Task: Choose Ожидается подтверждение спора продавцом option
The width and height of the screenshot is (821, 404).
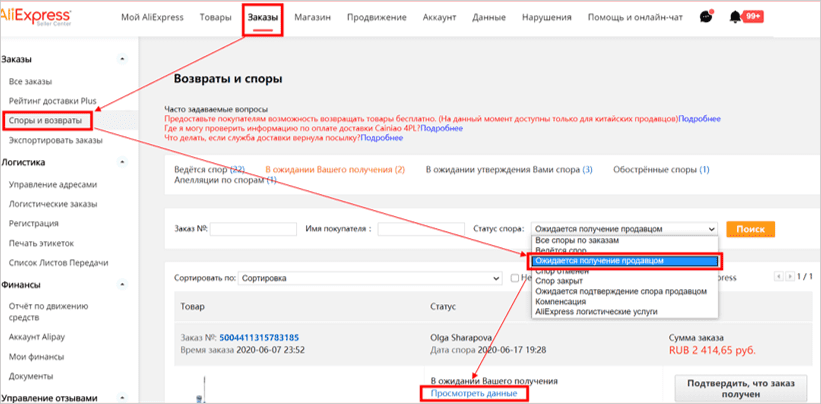Action: point(623,291)
